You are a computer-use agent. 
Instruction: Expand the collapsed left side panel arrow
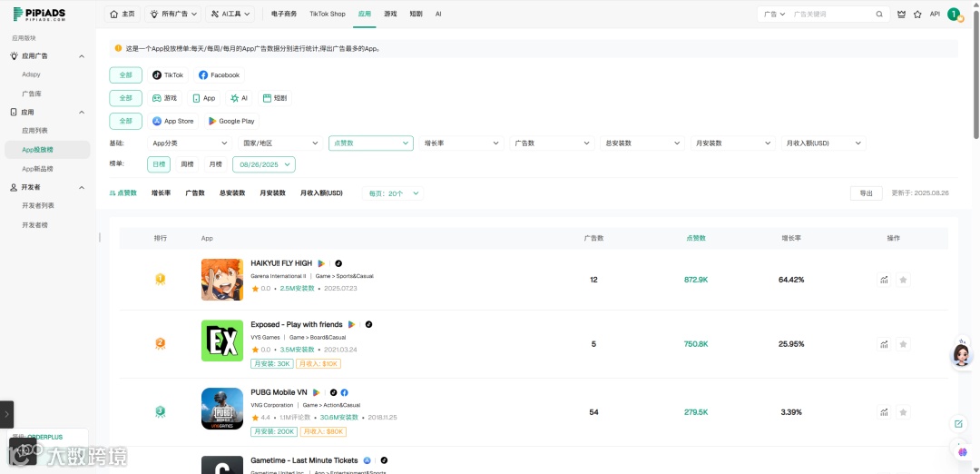click(x=6, y=414)
